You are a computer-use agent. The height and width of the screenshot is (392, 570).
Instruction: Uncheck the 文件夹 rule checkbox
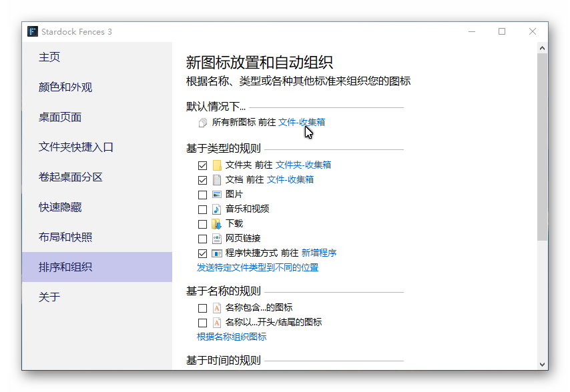tap(202, 165)
